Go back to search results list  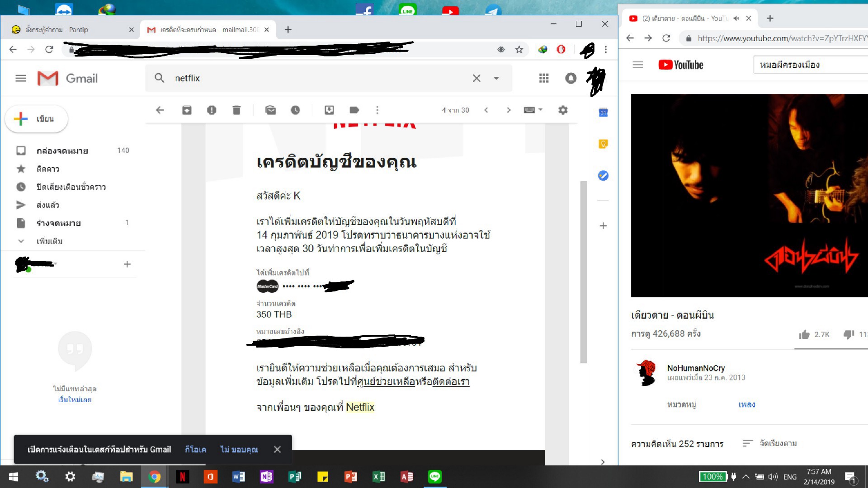160,110
